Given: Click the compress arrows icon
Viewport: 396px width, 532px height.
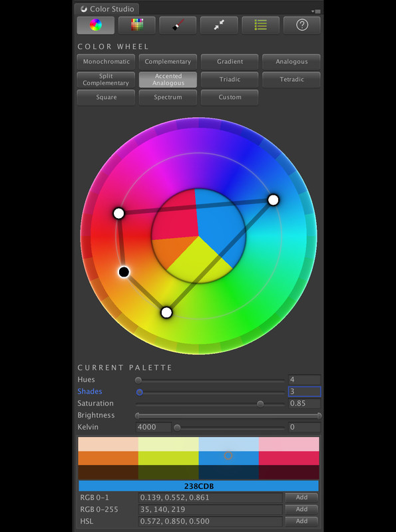Looking at the screenshot, I should coord(219,25).
